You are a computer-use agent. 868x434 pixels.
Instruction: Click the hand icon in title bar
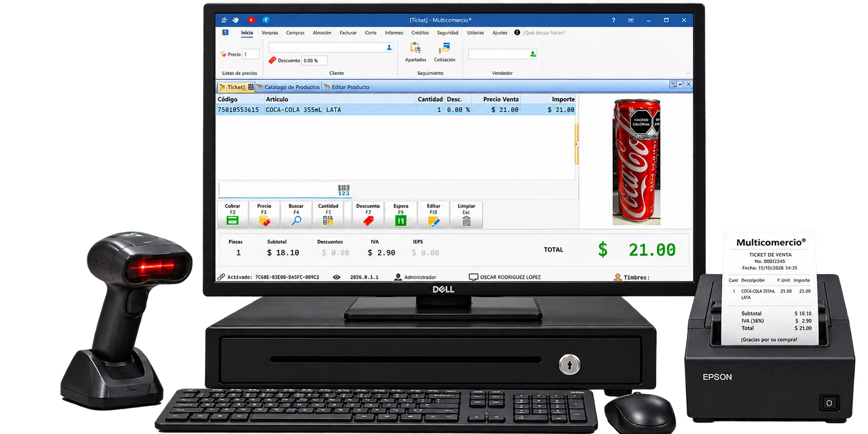click(x=236, y=20)
